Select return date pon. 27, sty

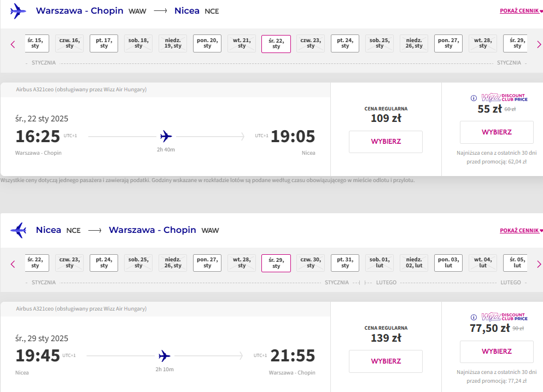pyautogui.click(x=207, y=263)
